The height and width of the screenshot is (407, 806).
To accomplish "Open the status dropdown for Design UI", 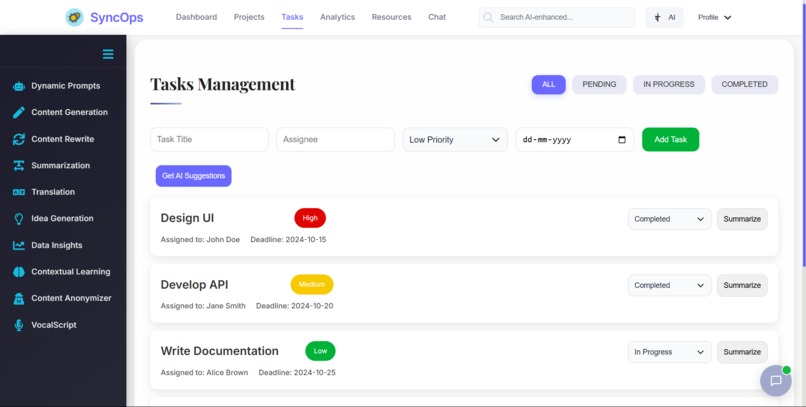I will coord(669,219).
